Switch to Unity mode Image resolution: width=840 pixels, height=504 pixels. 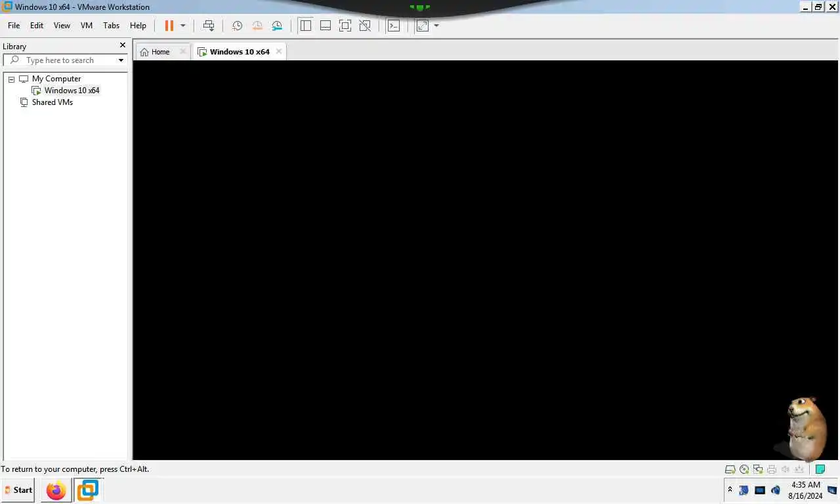[365, 26]
